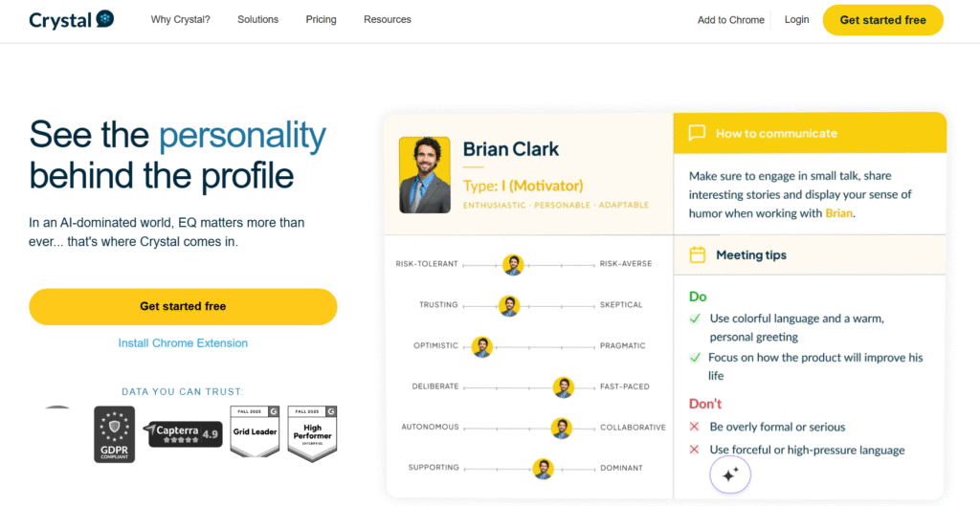Click the red Don't heading
The width and height of the screenshot is (980, 506).
click(705, 405)
